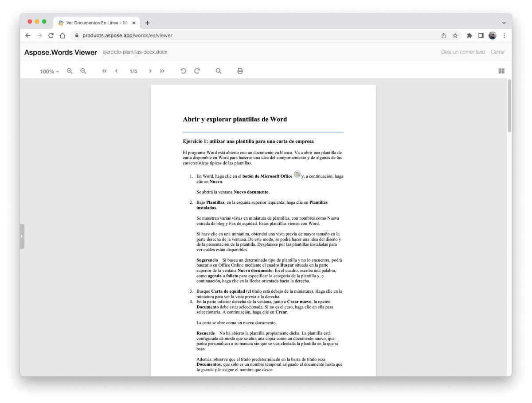532x403 pixels.
Task: Print the document using the printer icon
Action: coord(240,71)
